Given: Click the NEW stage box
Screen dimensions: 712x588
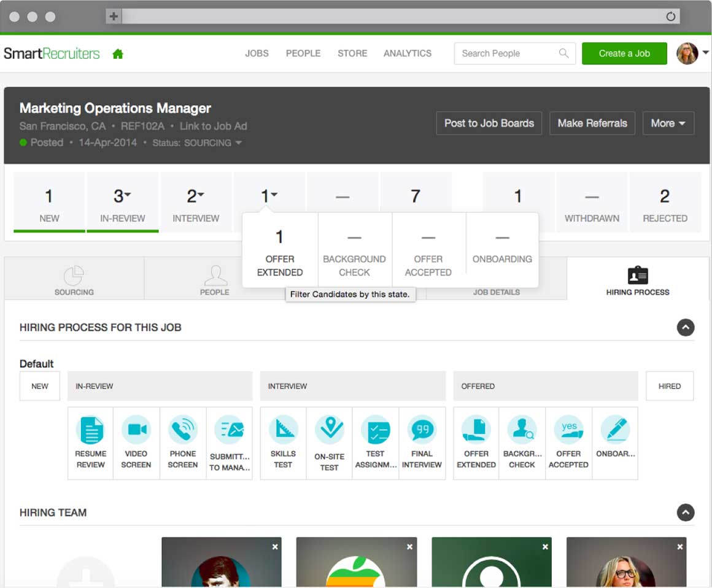Looking at the screenshot, I should tap(40, 386).
